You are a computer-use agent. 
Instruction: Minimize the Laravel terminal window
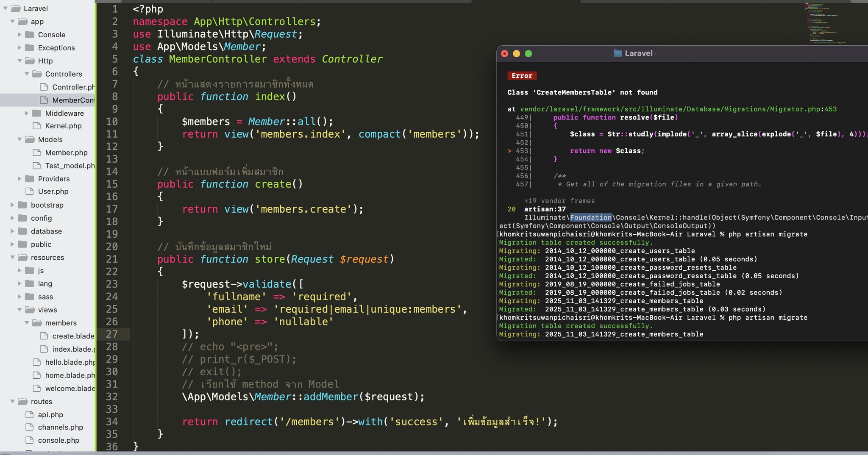(x=516, y=53)
